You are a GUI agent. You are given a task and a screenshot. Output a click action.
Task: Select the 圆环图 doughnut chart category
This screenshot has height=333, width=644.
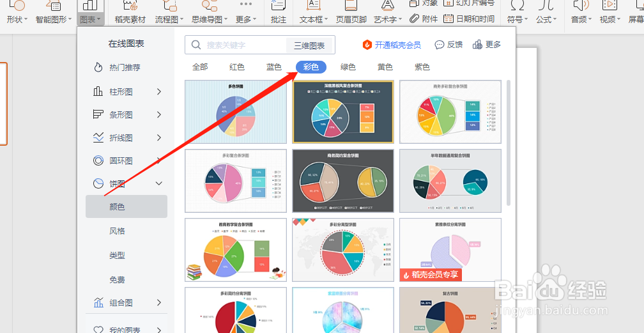(121, 160)
